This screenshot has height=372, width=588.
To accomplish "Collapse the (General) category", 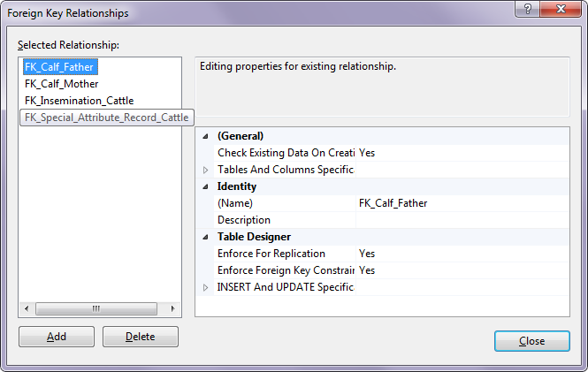I will tap(206, 136).
